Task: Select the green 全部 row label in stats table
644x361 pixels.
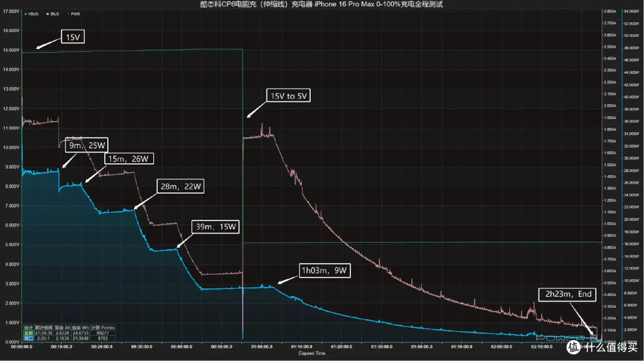Action: pyautogui.click(x=29, y=333)
